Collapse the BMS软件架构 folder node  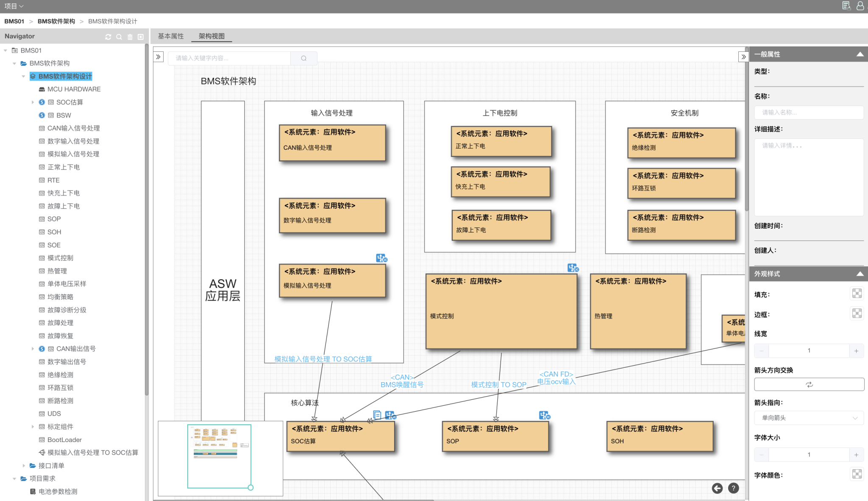click(x=14, y=63)
